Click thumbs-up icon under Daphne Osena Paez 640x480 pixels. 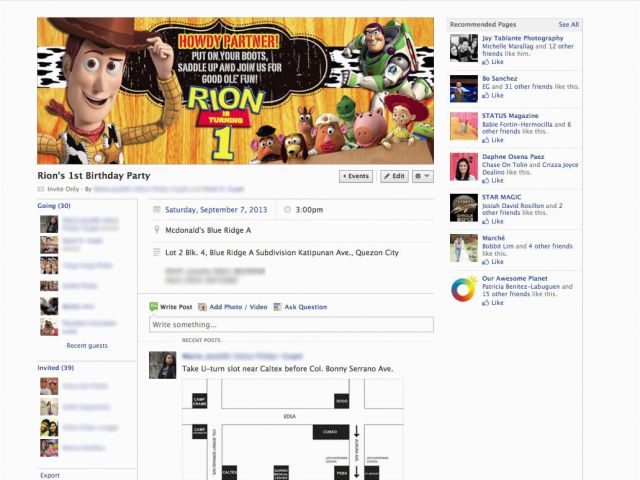[485, 180]
